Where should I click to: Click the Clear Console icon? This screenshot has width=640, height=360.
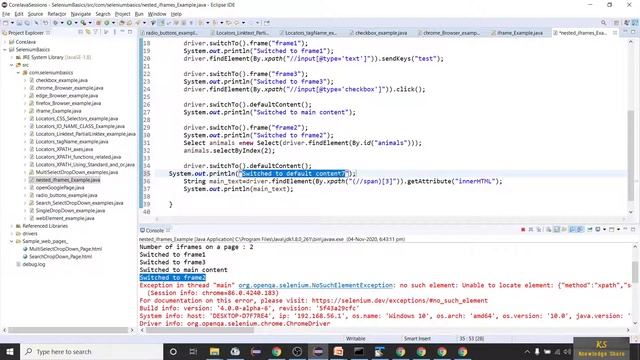pyautogui.click(x=548, y=230)
